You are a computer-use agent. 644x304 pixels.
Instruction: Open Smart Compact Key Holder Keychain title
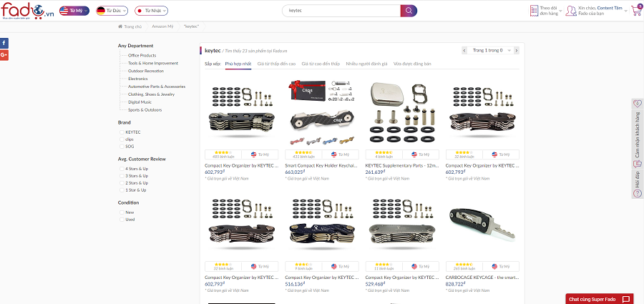(322, 165)
